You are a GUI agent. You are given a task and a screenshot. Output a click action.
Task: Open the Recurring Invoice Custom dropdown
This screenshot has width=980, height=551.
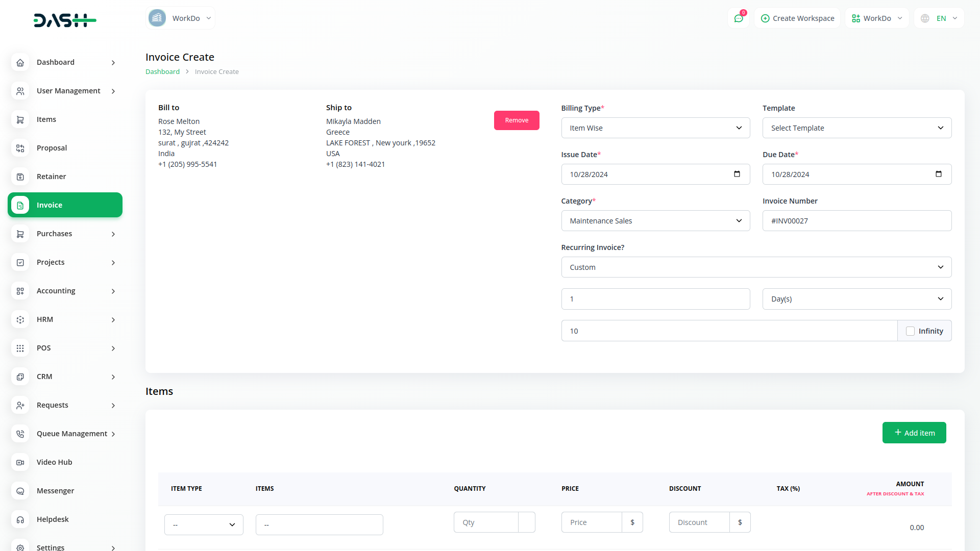pos(756,267)
